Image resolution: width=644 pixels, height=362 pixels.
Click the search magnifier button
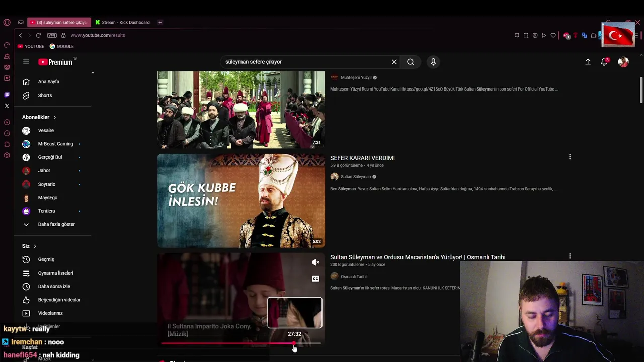411,62
